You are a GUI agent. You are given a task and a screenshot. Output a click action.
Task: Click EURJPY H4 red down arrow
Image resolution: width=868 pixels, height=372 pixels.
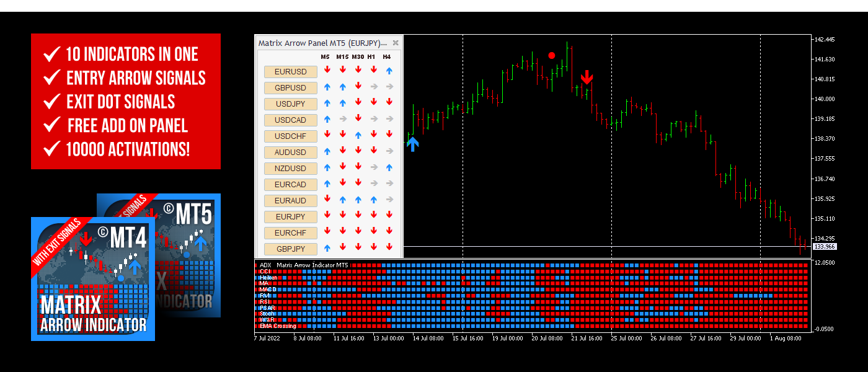pyautogui.click(x=389, y=216)
